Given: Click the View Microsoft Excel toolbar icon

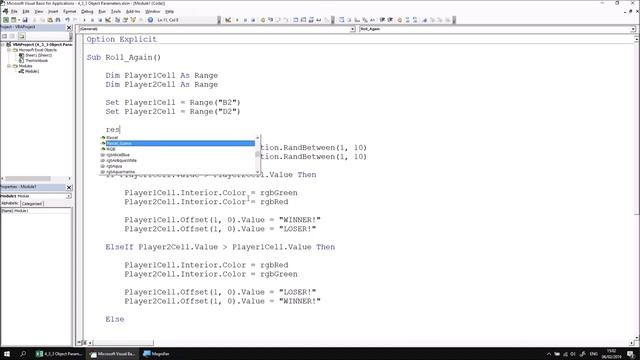Looking at the screenshot, I should pos(6,20).
